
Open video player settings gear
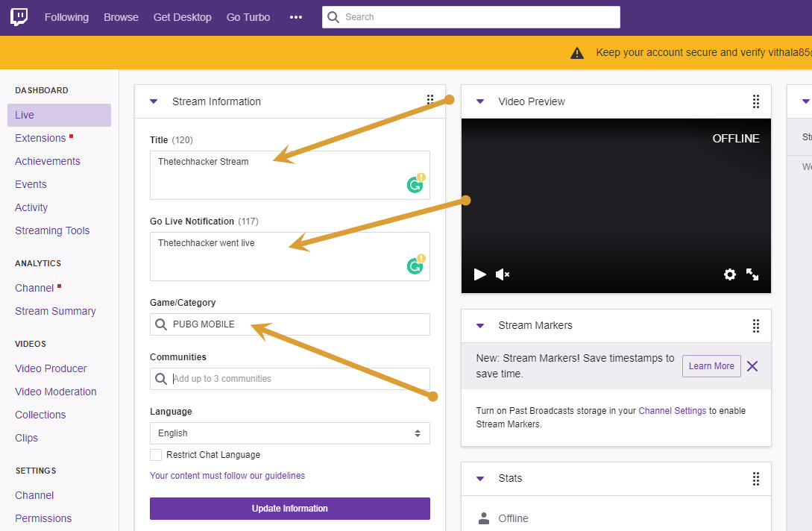(x=730, y=274)
